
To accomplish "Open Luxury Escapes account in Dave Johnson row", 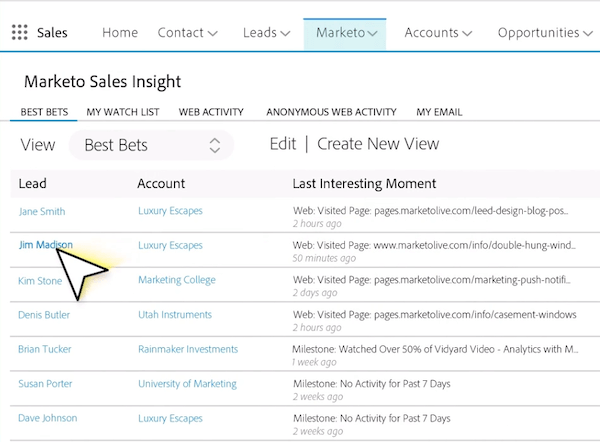I will (170, 419).
